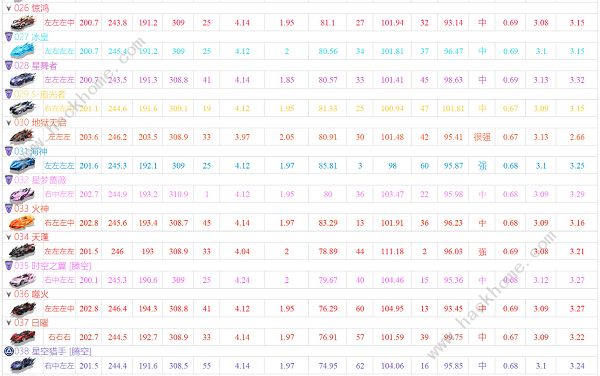
Task: Collapse the 026 惊鸿 row arrow
Action: tap(9, 8)
